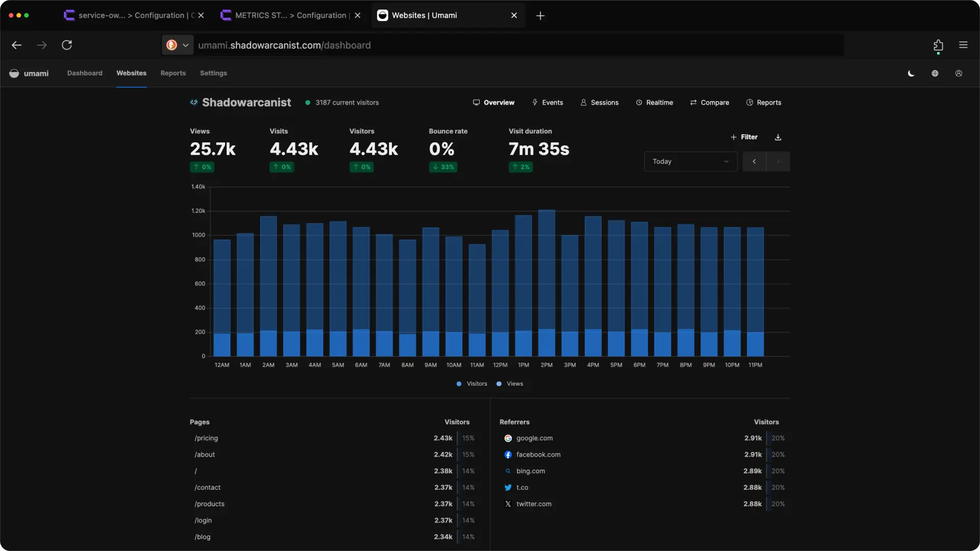
Task: Open the /pricing page entry
Action: (x=206, y=438)
